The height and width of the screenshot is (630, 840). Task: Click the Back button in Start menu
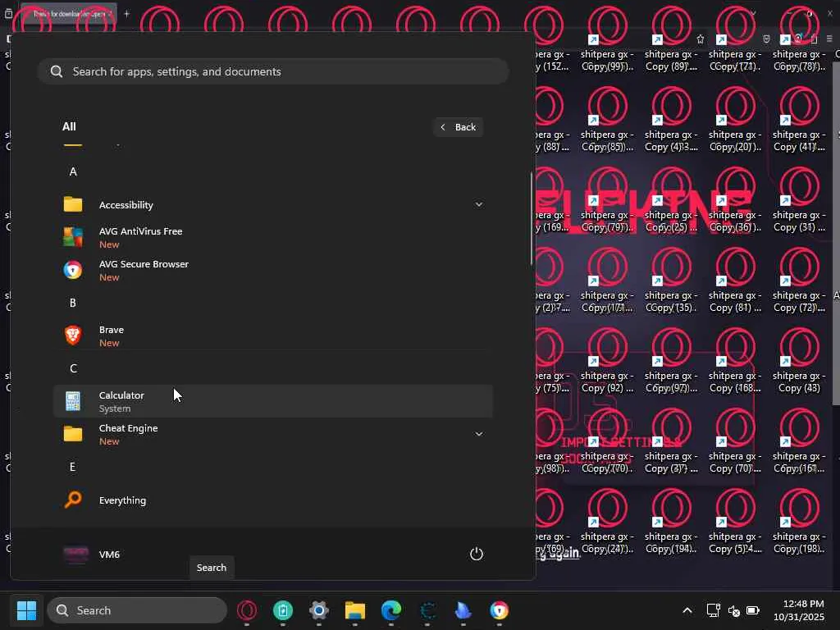tap(458, 127)
